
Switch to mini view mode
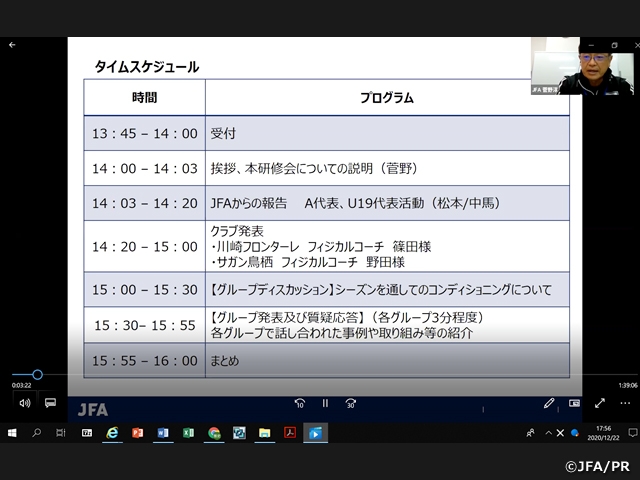point(574,403)
